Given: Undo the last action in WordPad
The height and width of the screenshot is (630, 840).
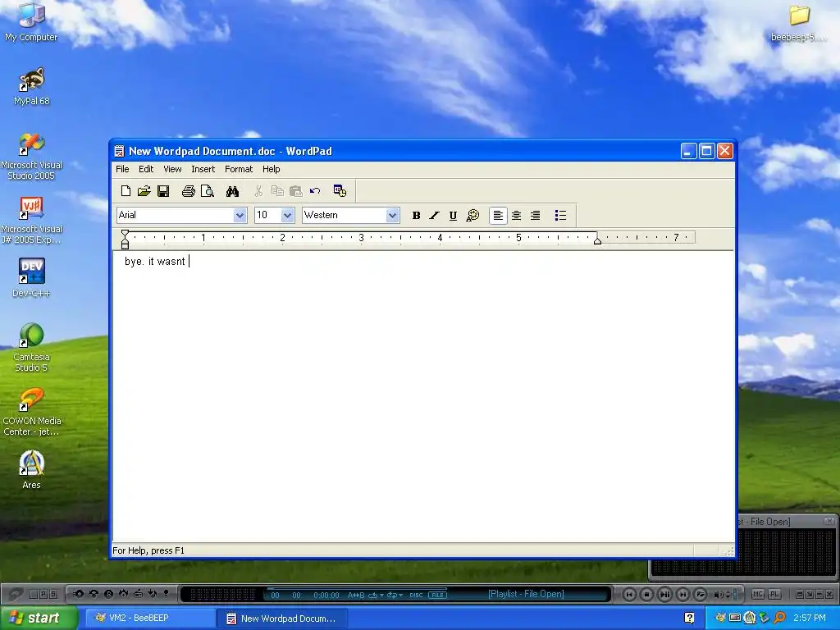Looking at the screenshot, I should (315, 191).
